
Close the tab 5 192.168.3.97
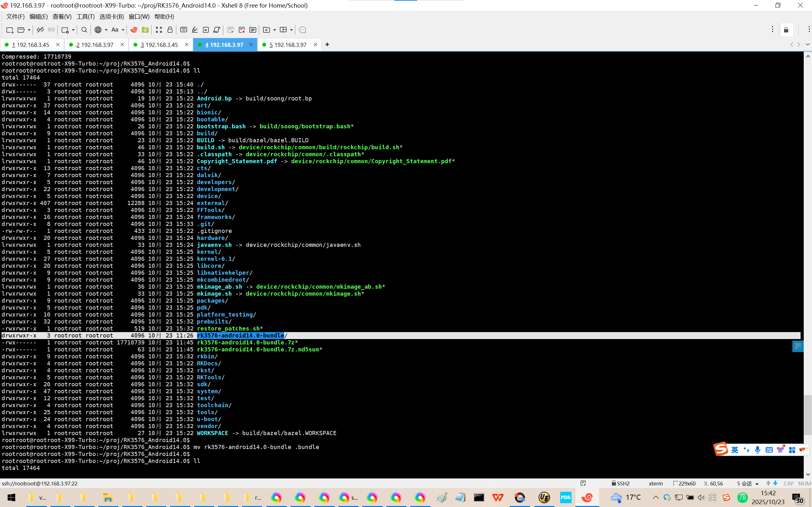tap(315, 45)
